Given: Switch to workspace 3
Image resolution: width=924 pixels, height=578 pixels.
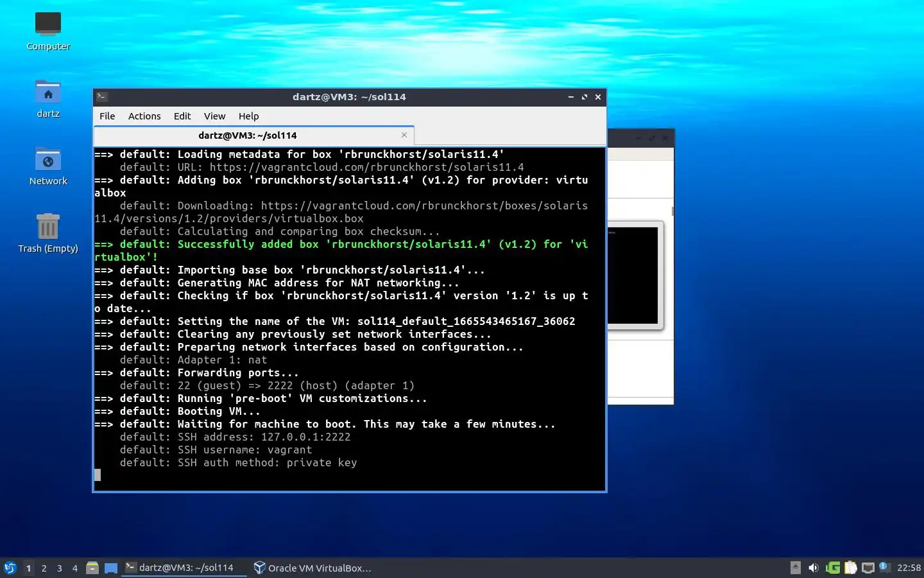Looking at the screenshot, I should (60, 568).
